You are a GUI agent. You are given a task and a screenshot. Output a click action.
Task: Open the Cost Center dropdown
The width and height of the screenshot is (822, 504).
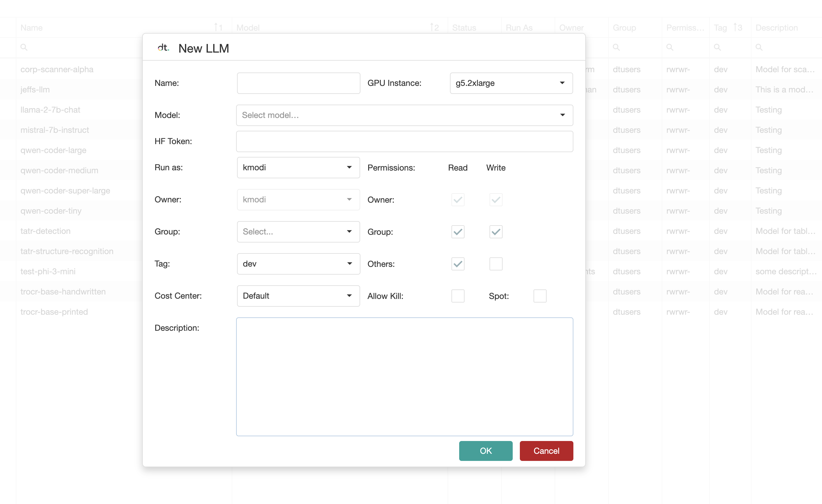(298, 296)
